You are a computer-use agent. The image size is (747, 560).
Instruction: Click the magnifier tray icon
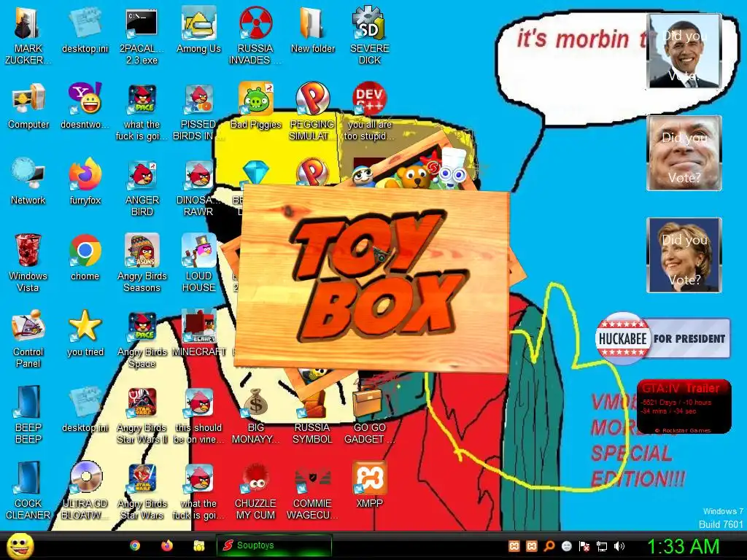549,546
